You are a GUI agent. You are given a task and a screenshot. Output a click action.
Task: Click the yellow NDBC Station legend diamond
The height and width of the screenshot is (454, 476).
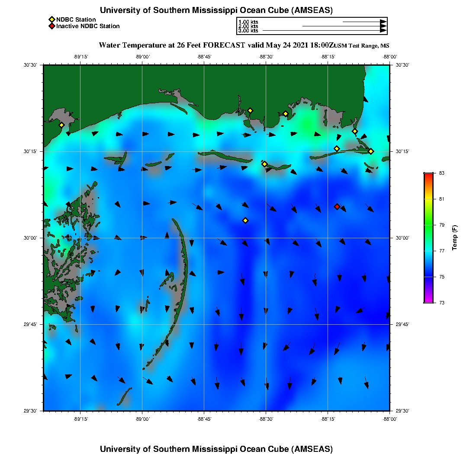point(51,19)
